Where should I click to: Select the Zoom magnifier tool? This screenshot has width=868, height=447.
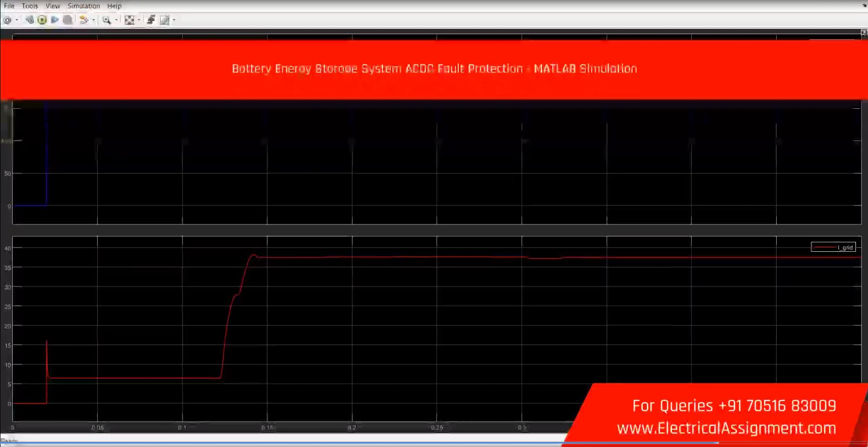pyautogui.click(x=106, y=20)
